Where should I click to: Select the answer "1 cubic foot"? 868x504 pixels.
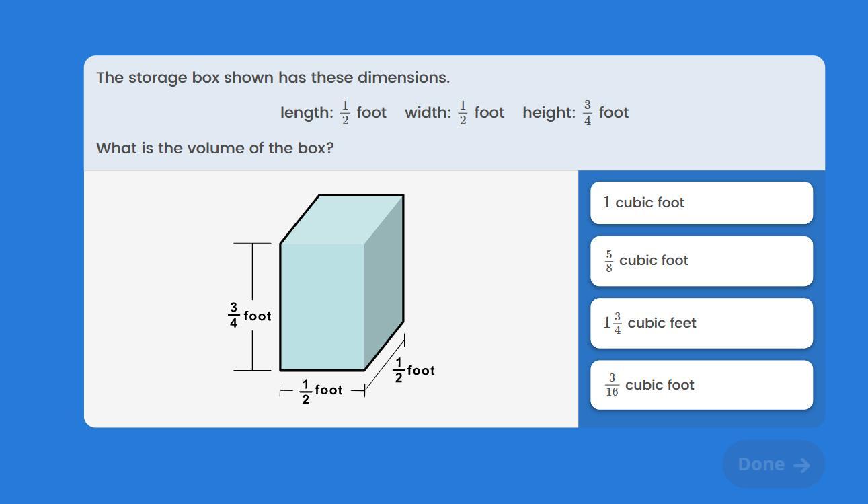pos(701,203)
